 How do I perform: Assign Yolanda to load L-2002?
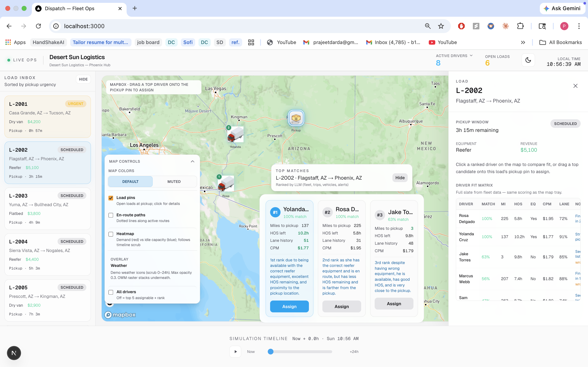click(x=289, y=306)
